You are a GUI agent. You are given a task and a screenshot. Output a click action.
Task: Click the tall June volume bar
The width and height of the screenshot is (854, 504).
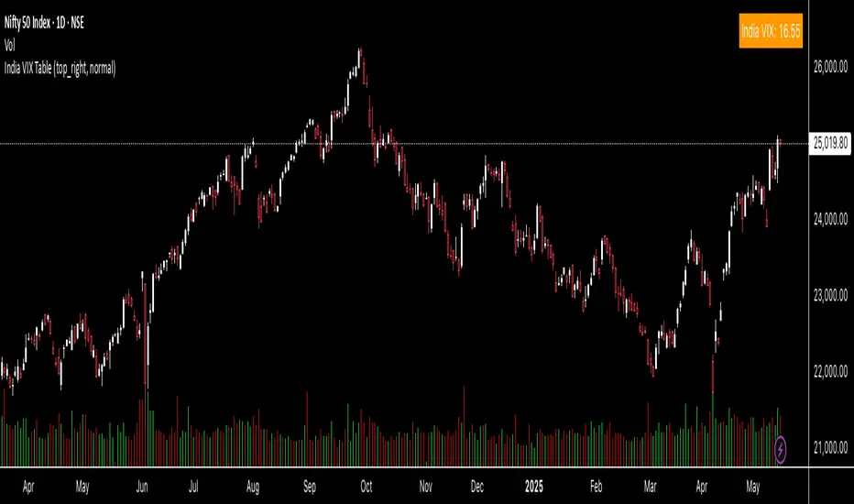pyautogui.click(x=147, y=429)
